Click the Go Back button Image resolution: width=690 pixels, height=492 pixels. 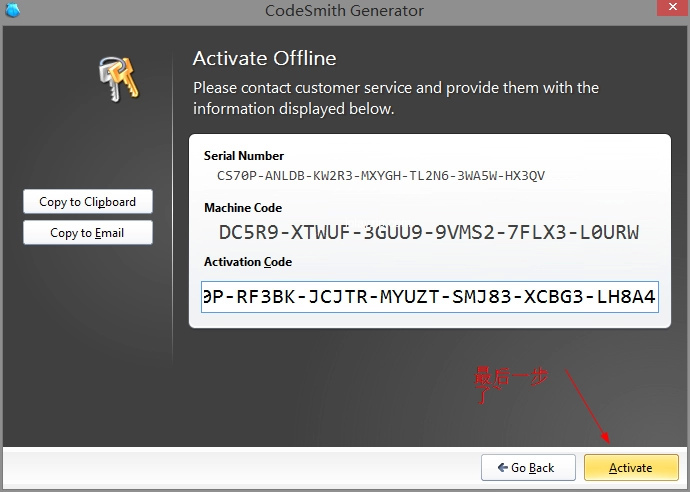click(528, 467)
